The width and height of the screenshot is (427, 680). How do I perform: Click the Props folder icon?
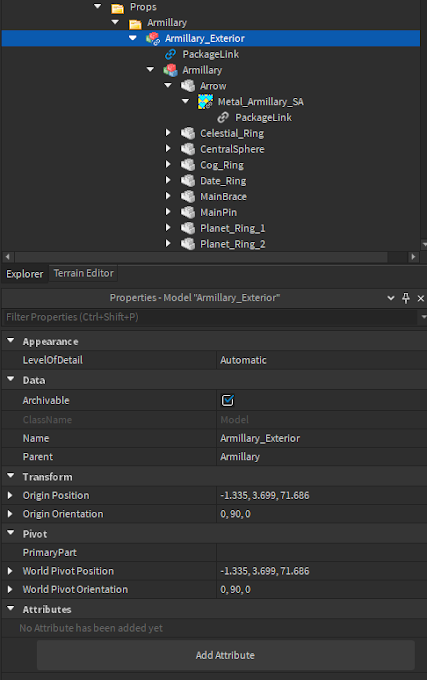pos(117,8)
